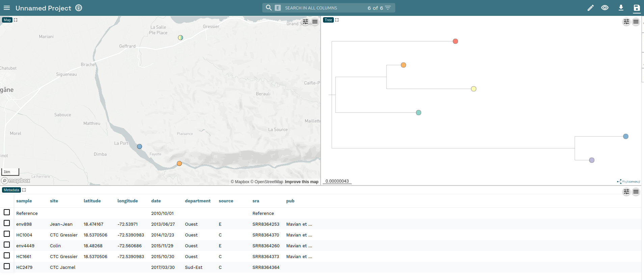This screenshot has width=644, height=280.
Task: Click the green-yellow map marker near Gressier
Action: (181, 37)
